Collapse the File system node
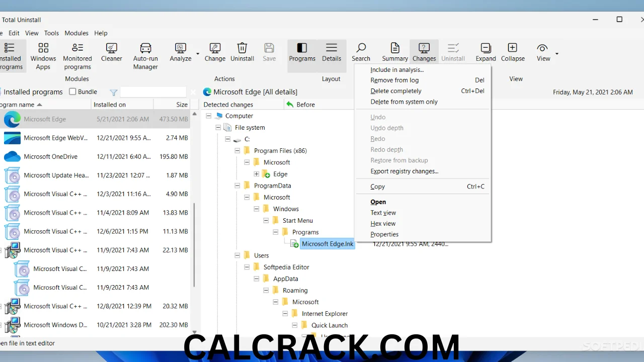 coord(218,127)
